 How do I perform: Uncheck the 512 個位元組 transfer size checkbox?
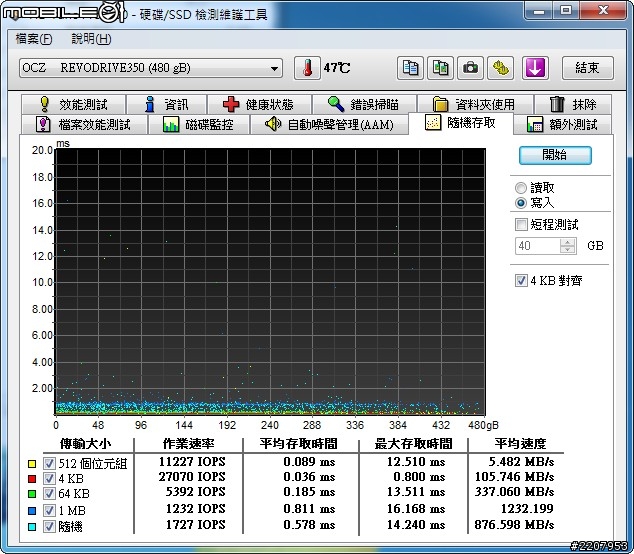(49, 463)
